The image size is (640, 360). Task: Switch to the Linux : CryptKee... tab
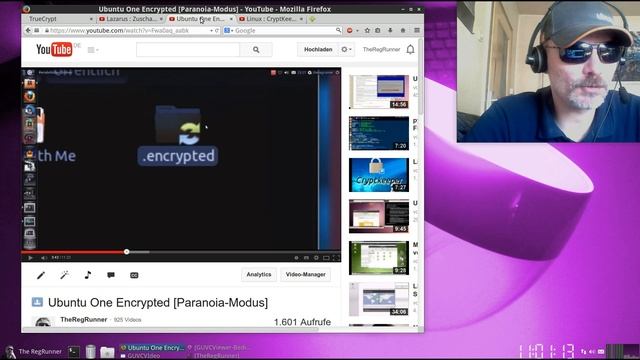(268, 19)
